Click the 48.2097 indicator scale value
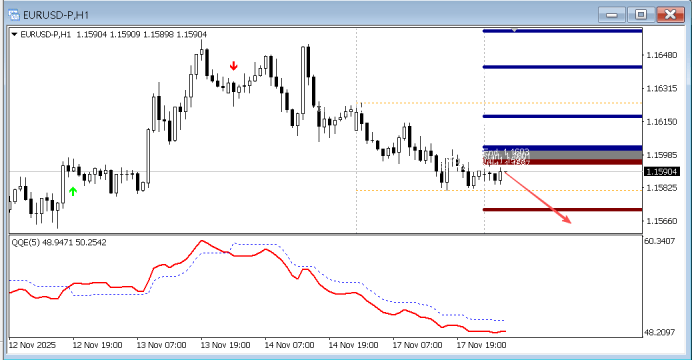Image resolution: width=692 pixels, height=360 pixels. 659,332
